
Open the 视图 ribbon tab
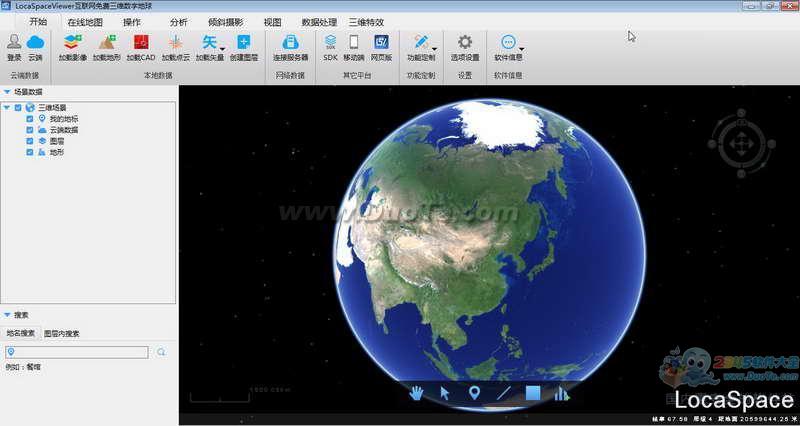click(272, 22)
